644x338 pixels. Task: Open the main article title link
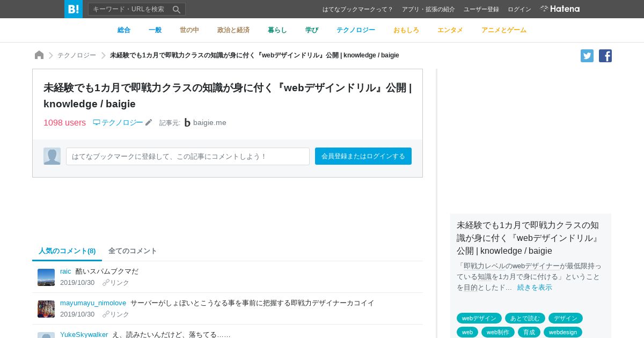pyautogui.click(x=228, y=95)
